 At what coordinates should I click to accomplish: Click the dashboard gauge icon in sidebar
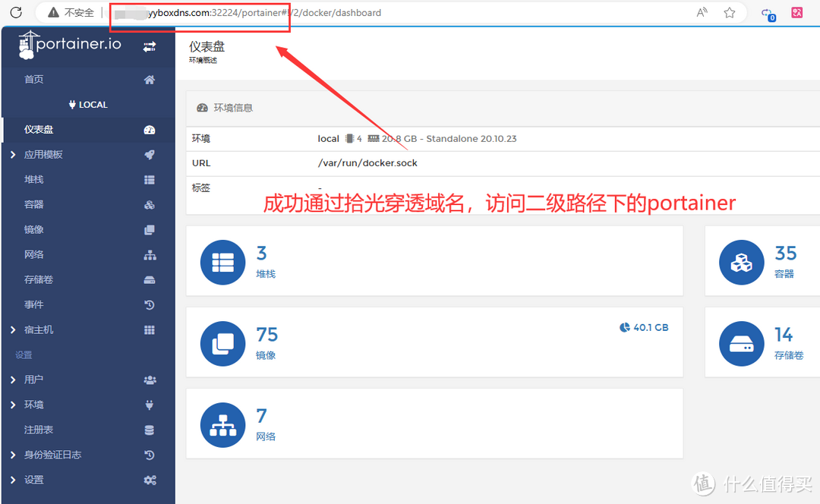click(x=150, y=130)
